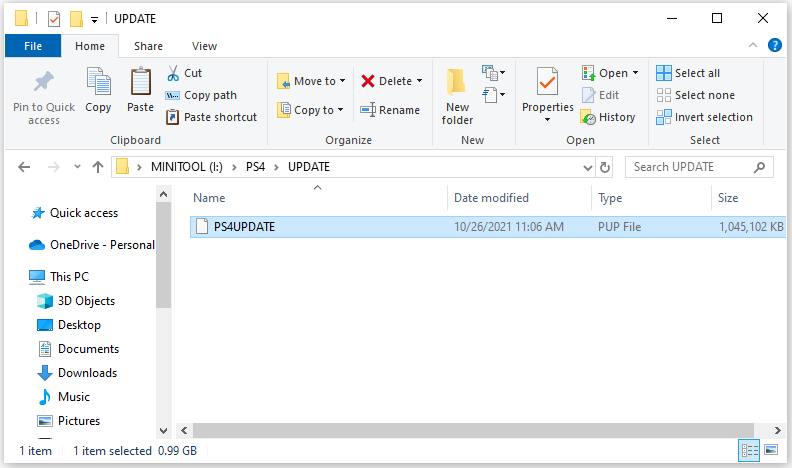Open the Copy to dropdown
Image resolution: width=792 pixels, height=468 pixels.
pyautogui.click(x=311, y=110)
